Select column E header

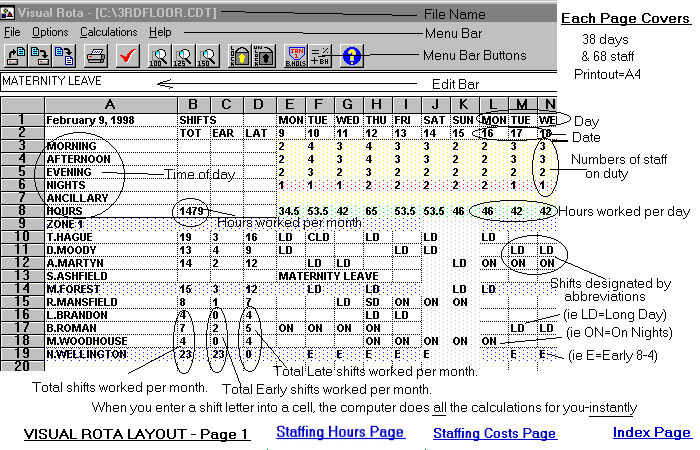[x=290, y=105]
